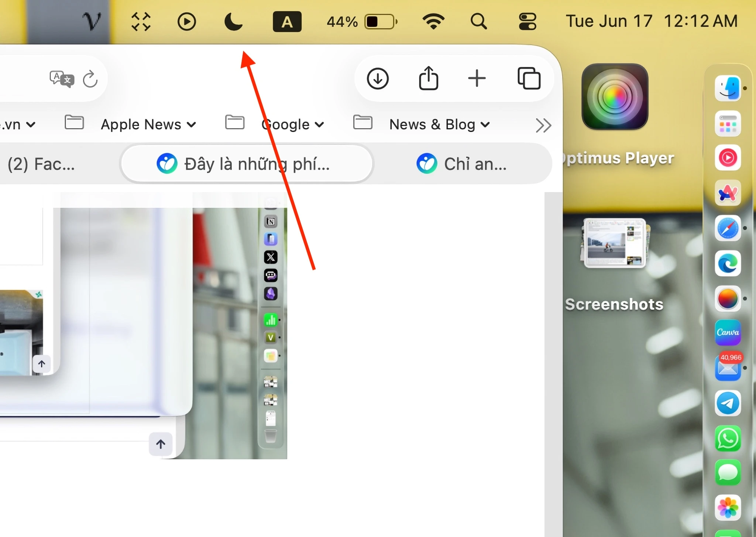This screenshot has height=537, width=756.
Task: Click the Numbers chart icon in embedded image
Action: 271,320
